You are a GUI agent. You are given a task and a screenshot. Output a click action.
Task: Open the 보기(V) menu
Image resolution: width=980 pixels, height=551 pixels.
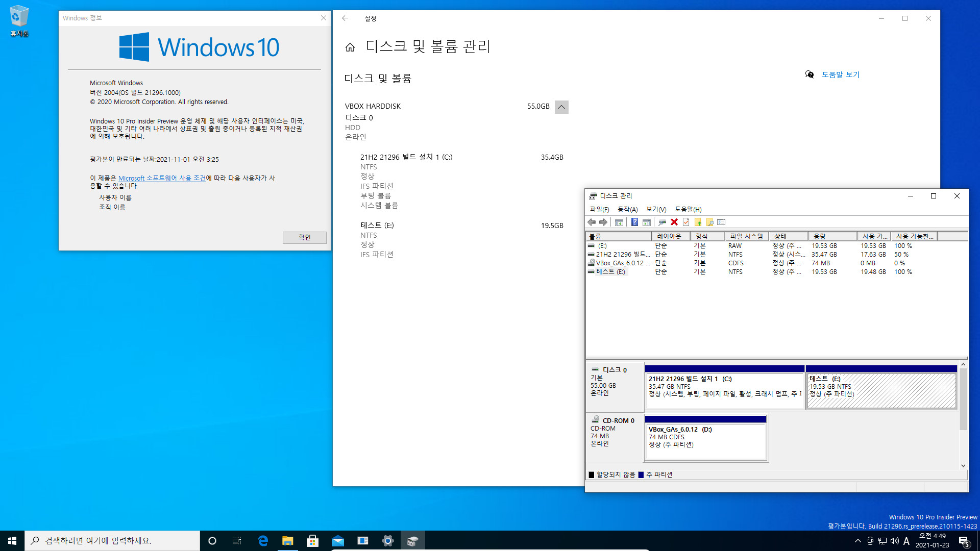[656, 210]
